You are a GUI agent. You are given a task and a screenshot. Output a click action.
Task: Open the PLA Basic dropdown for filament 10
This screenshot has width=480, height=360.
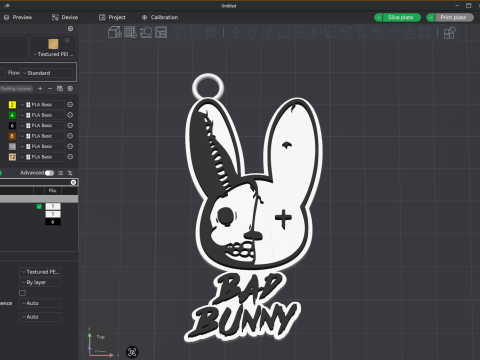point(42,146)
